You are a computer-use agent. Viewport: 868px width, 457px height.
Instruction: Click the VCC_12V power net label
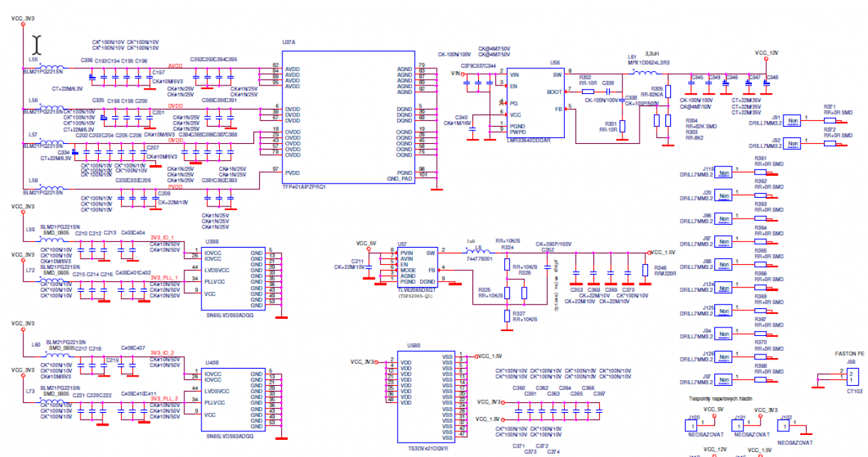767,53
